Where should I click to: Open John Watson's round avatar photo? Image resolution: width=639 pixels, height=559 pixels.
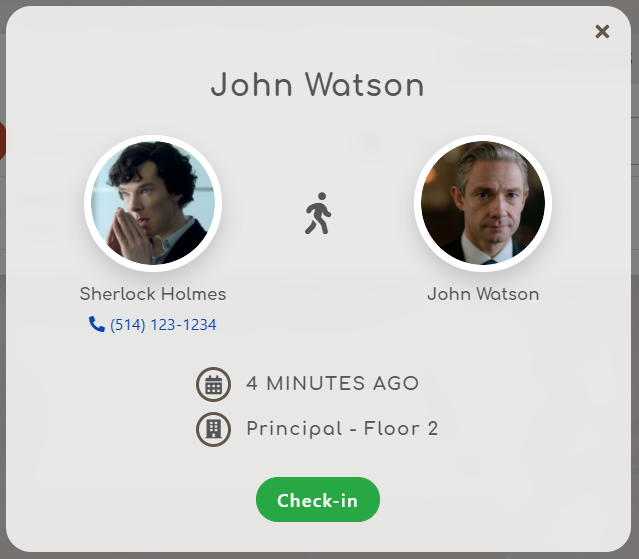pyautogui.click(x=483, y=203)
